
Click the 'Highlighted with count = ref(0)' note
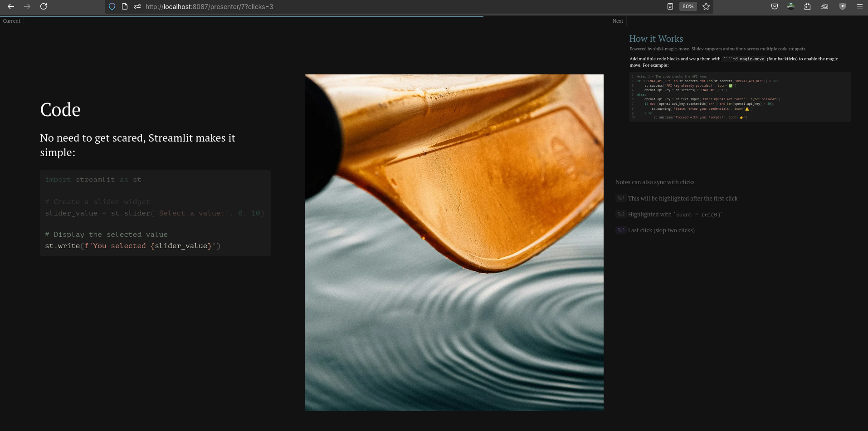(675, 214)
